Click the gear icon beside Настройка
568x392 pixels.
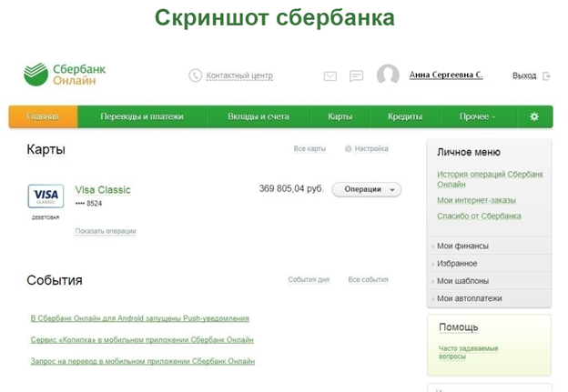point(348,149)
